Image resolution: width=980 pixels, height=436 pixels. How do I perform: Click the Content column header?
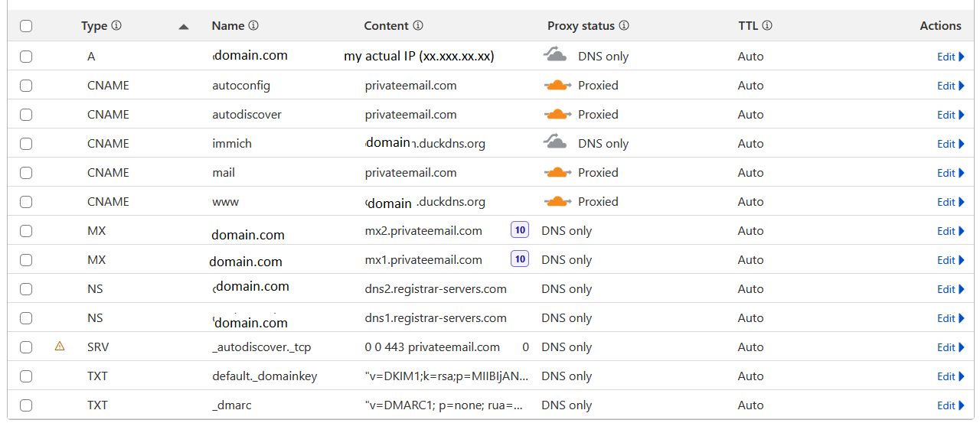[386, 25]
